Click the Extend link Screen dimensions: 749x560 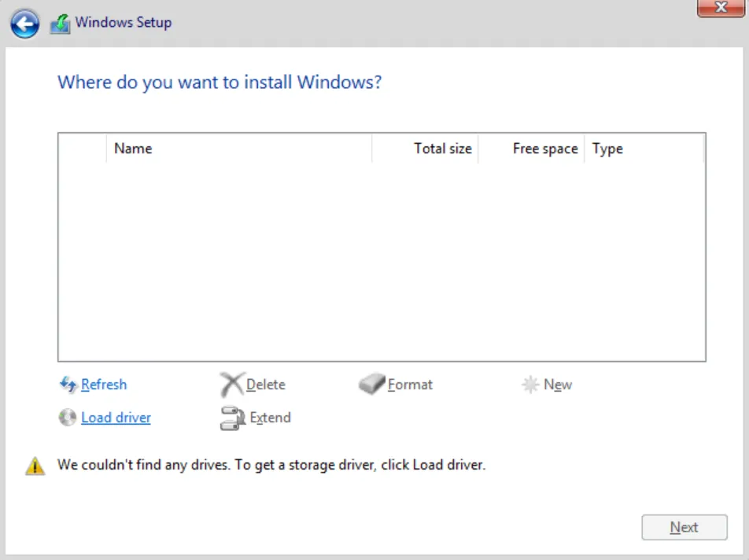[271, 418]
